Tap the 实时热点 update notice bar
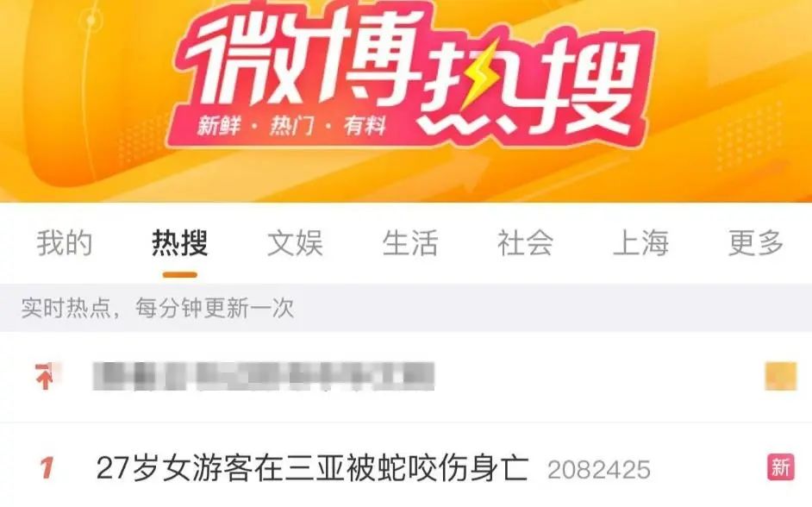Viewport: 812px width, 507px height. coord(406,308)
